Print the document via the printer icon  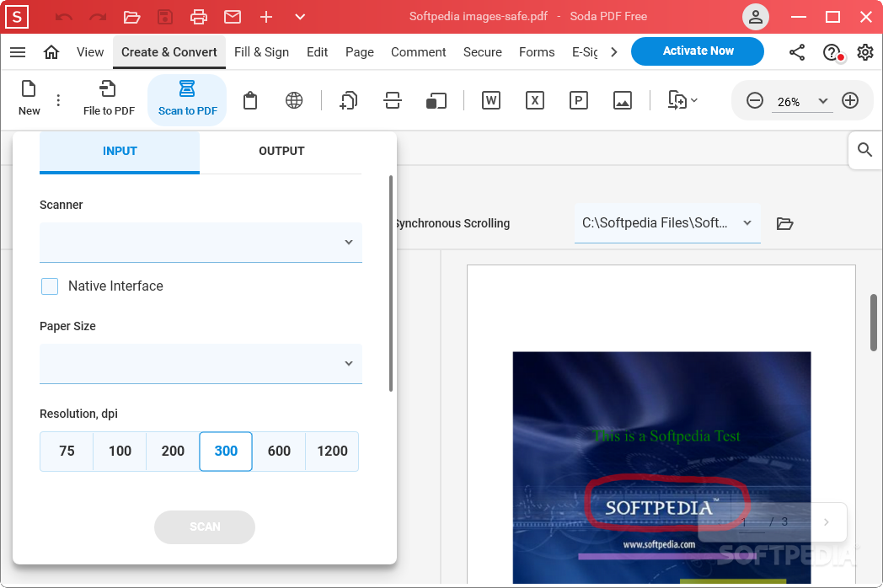coord(199,17)
